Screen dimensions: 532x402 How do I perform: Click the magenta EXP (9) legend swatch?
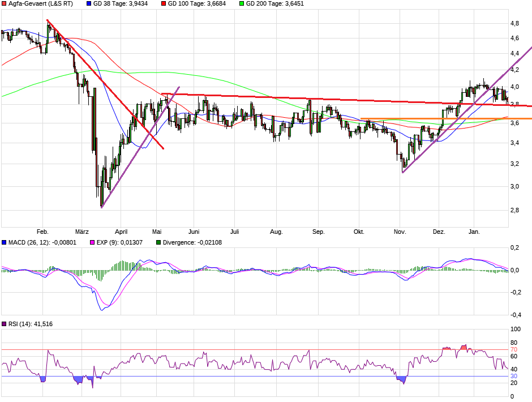[92, 242]
